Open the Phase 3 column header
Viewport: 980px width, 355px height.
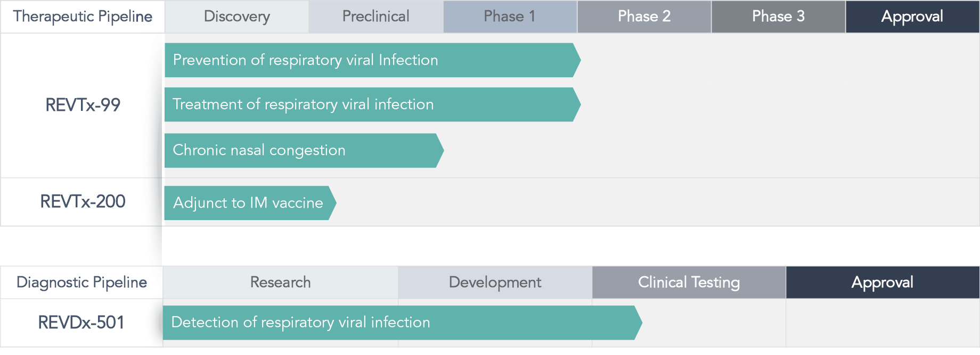click(x=778, y=17)
